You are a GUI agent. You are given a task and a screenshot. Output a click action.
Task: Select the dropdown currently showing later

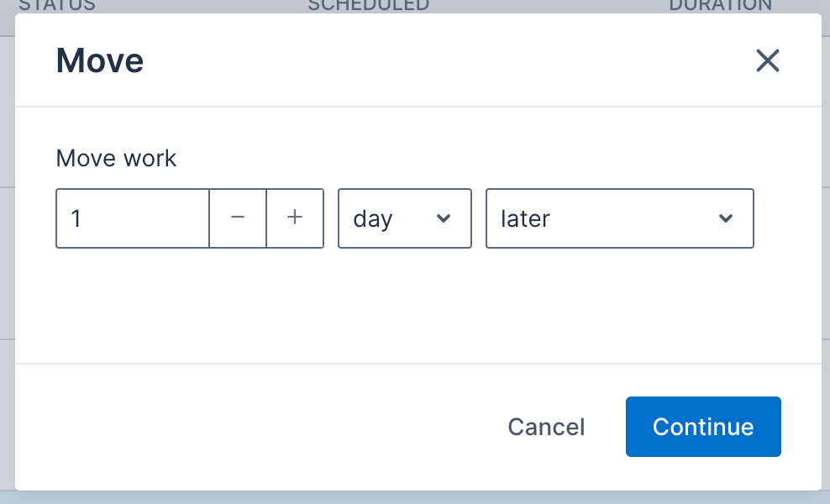[619, 218]
